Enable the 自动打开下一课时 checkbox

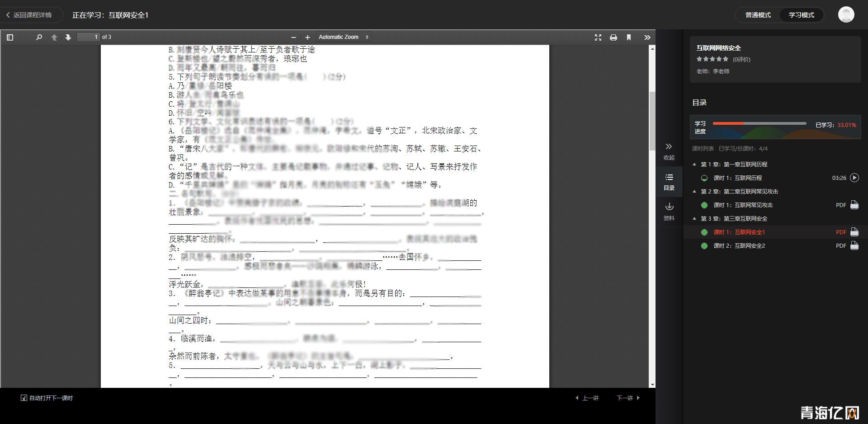pos(24,398)
